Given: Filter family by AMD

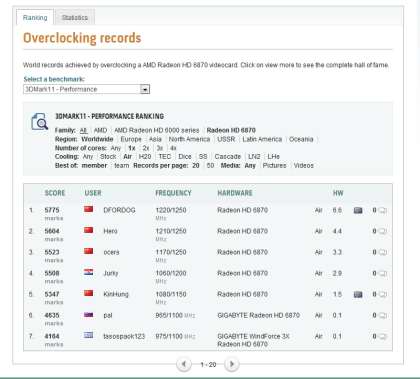Looking at the screenshot, I should click(100, 130).
